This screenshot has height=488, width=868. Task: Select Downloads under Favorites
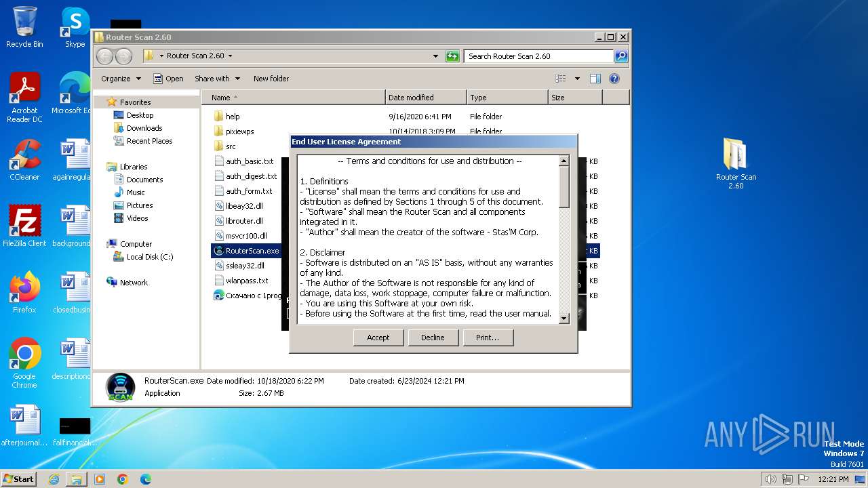coord(144,128)
